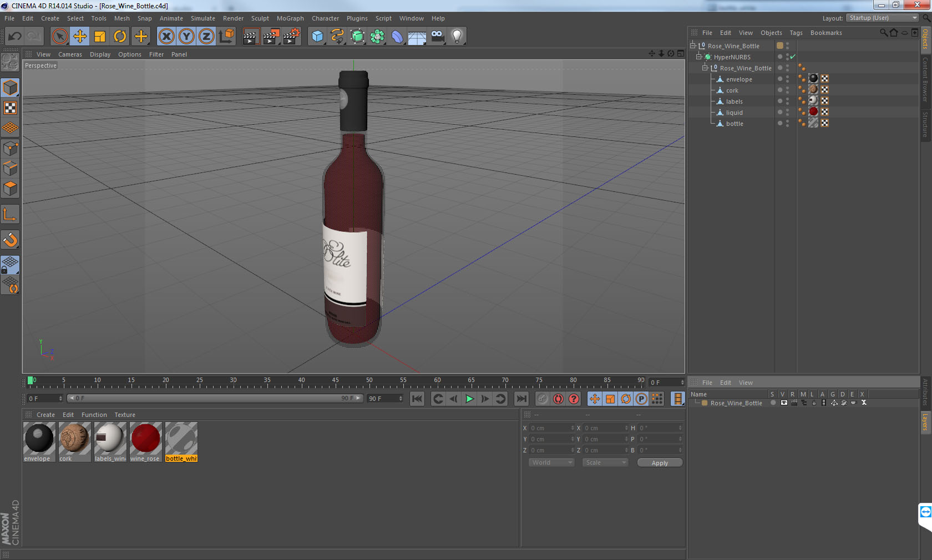Image resolution: width=932 pixels, height=560 pixels.
Task: Activate the Scale tool
Action: [100, 37]
